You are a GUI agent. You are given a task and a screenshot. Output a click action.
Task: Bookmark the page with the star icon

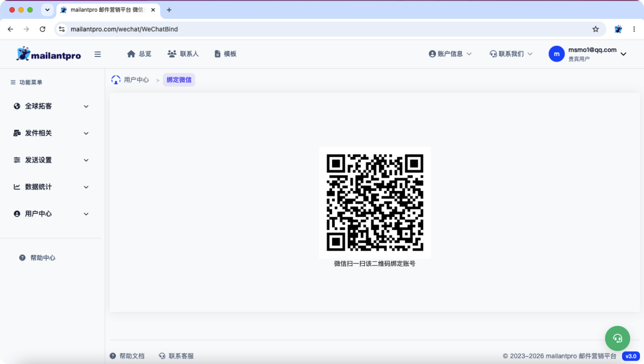click(x=596, y=29)
